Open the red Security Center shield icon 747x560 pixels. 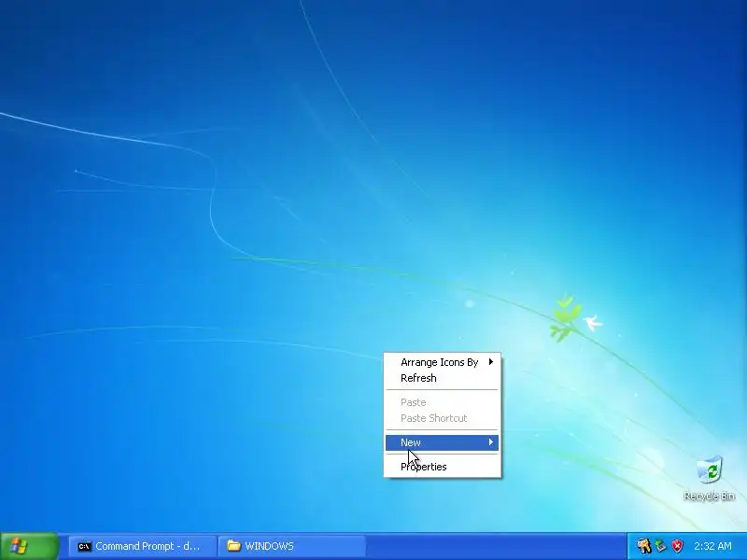click(677, 546)
